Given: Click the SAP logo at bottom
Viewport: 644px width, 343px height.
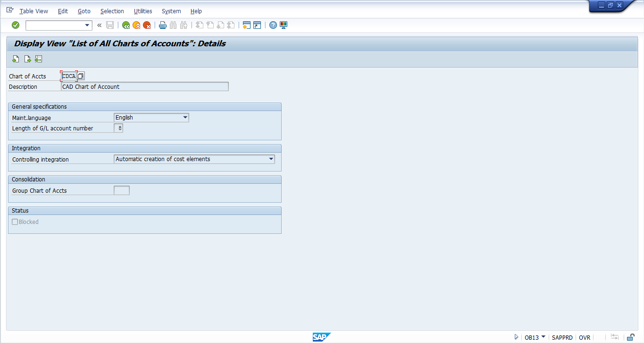Looking at the screenshot, I should point(321,337).
